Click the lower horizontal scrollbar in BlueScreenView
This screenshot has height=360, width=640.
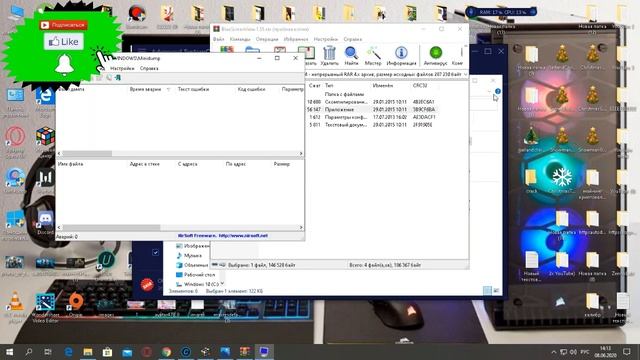click(x=111, y=227)
